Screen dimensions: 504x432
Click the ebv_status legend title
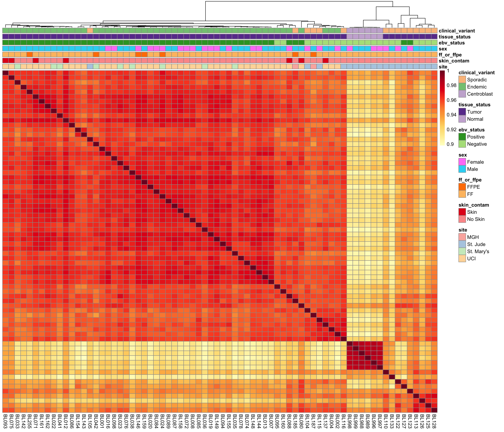[472, 130]
